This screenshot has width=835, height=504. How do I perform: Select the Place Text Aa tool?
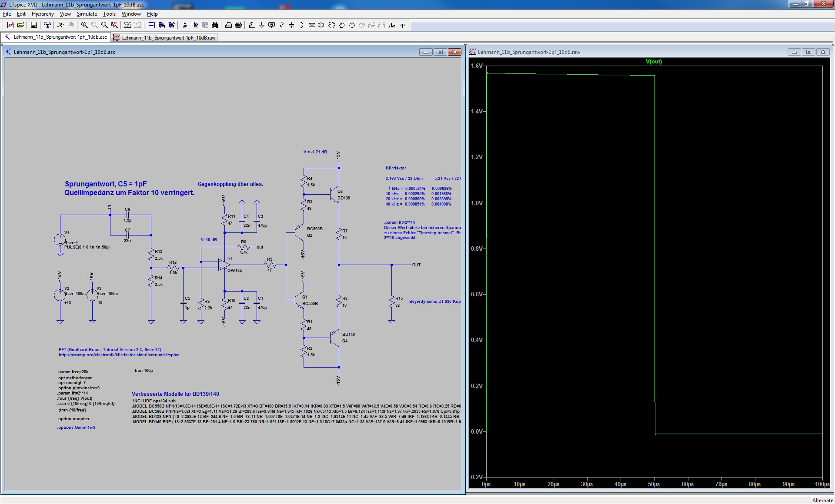coord(392,25)
